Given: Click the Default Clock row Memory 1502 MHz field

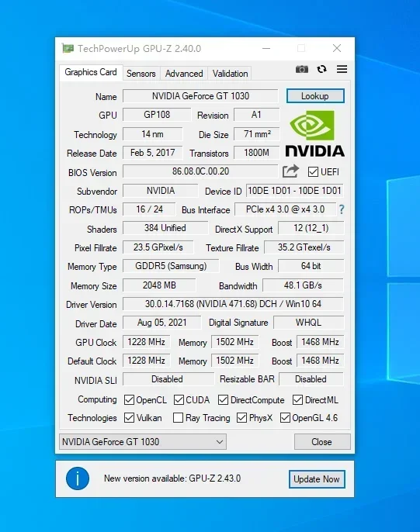Looking at the screenshot, I should [234, 361].
